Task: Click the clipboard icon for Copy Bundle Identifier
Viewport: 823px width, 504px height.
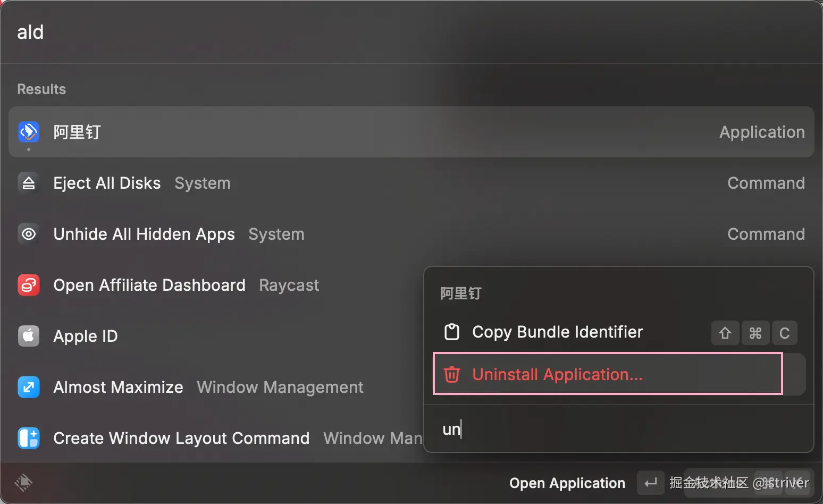Action: click(452, 332)
